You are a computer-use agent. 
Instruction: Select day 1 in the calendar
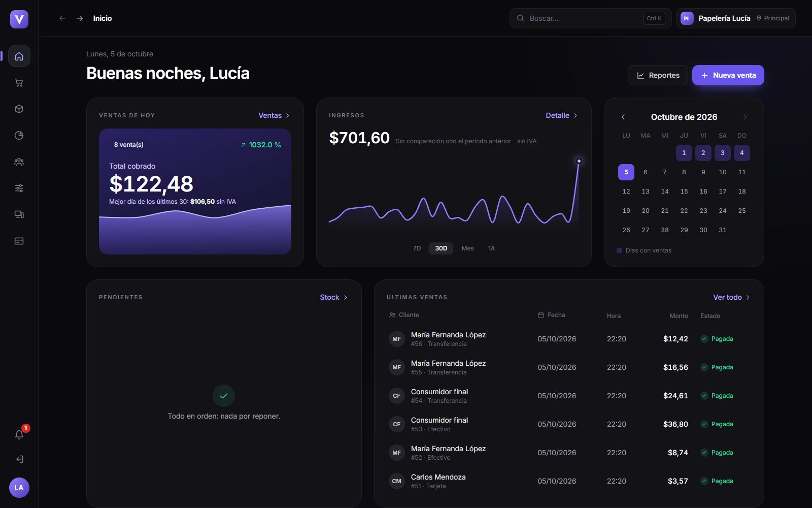tap(684, 153)
